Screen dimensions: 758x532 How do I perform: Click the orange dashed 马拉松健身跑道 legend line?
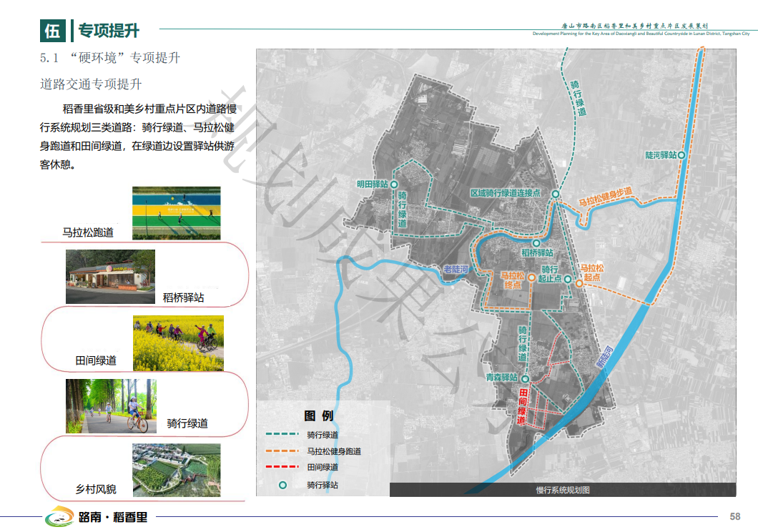coord(282,451)
